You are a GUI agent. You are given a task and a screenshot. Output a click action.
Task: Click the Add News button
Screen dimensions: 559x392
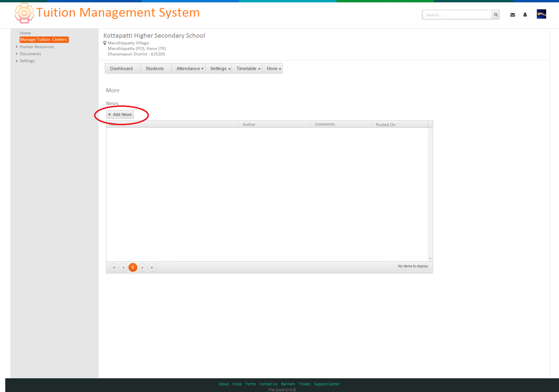click(x=120, y=114)
